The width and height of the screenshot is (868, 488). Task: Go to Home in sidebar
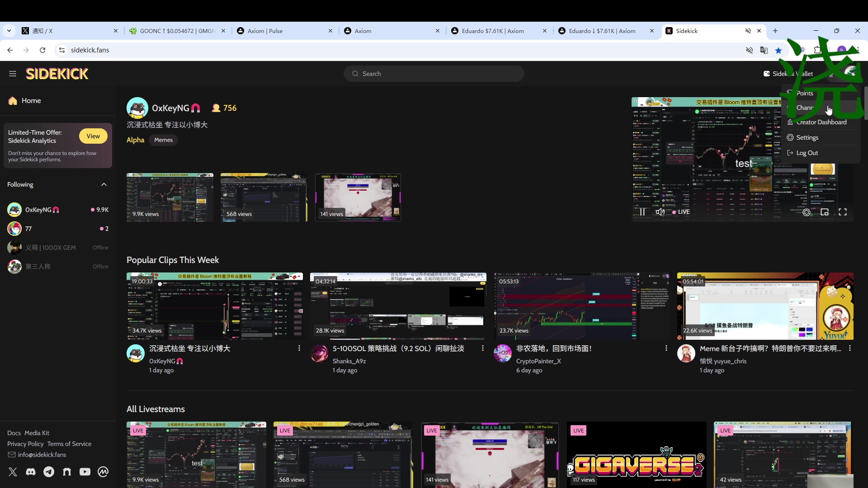(x=24, y=100)
